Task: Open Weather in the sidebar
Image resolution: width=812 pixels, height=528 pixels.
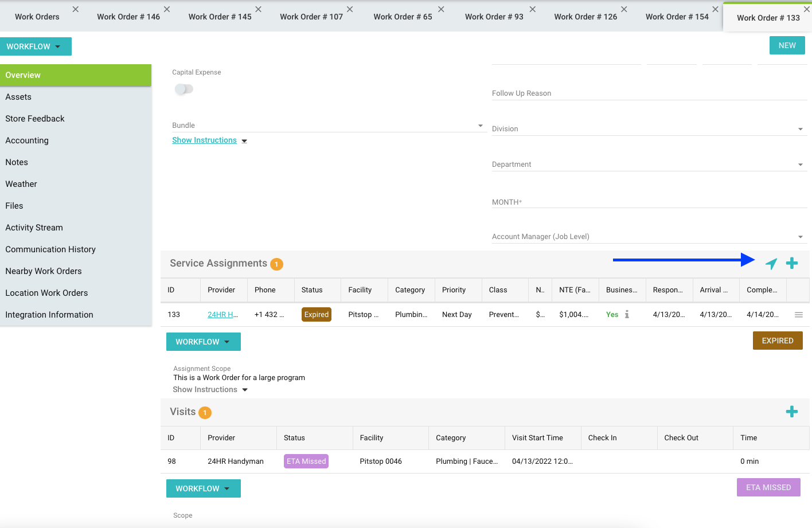Action: (x=76, y=184)
